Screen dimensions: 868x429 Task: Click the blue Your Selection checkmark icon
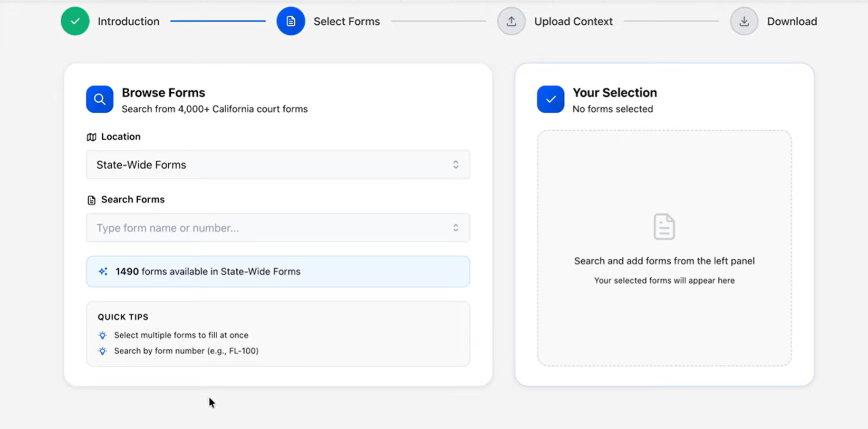pos(551,99)
